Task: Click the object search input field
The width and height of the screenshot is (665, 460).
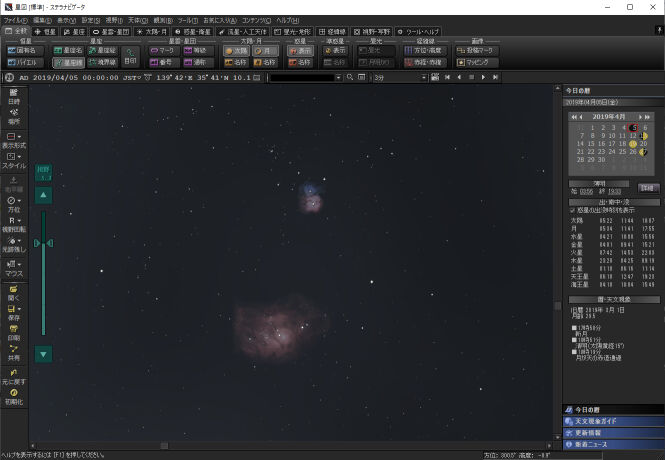Action: pos(302,78)
